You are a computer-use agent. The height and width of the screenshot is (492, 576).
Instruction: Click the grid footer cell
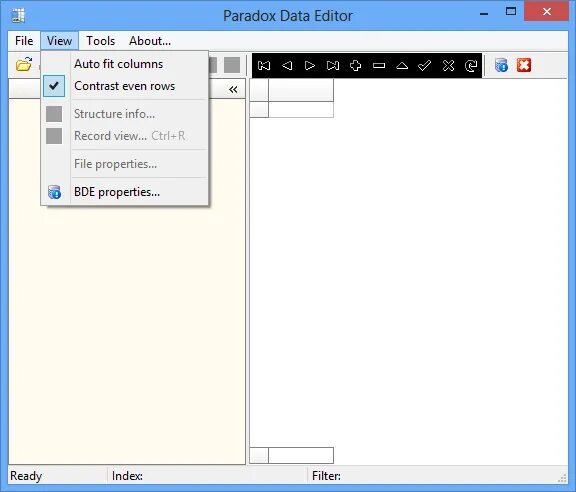(x=301, y=455)
